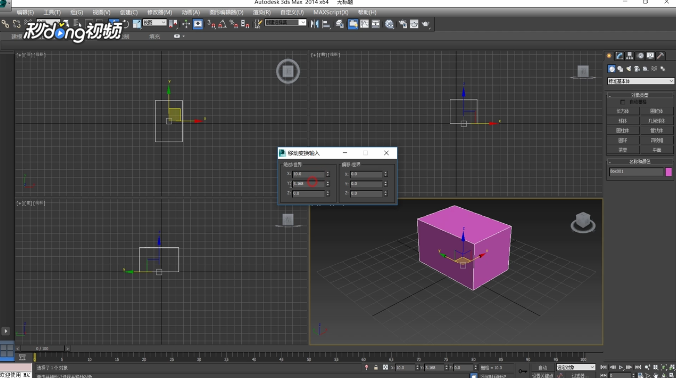Open the 修改器(M) menu
The width and height of the screenshot is (676, 378).
tap(160, 12)
